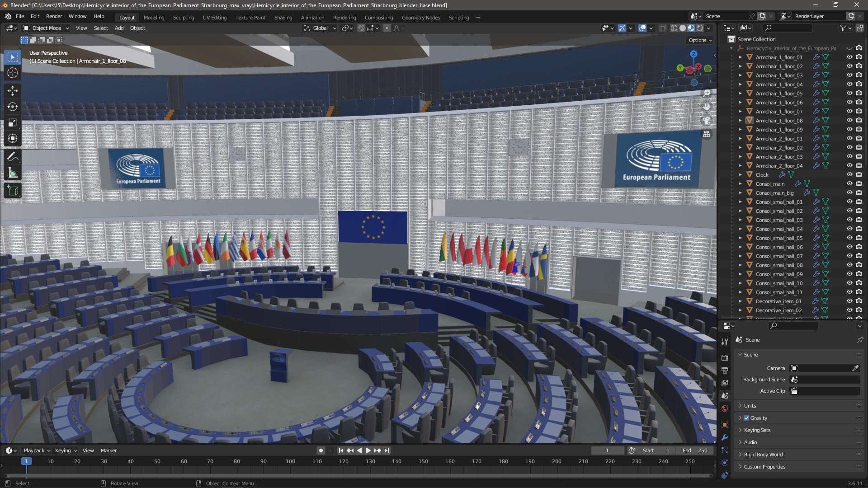Select the Annotate tool
The image size is (868, 488).
coord(13,157)
